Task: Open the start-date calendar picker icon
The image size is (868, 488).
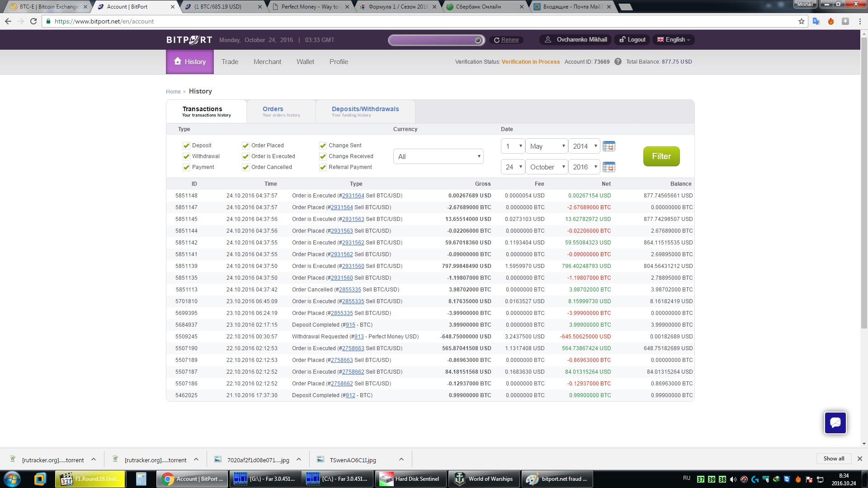Action: [609, 146]
